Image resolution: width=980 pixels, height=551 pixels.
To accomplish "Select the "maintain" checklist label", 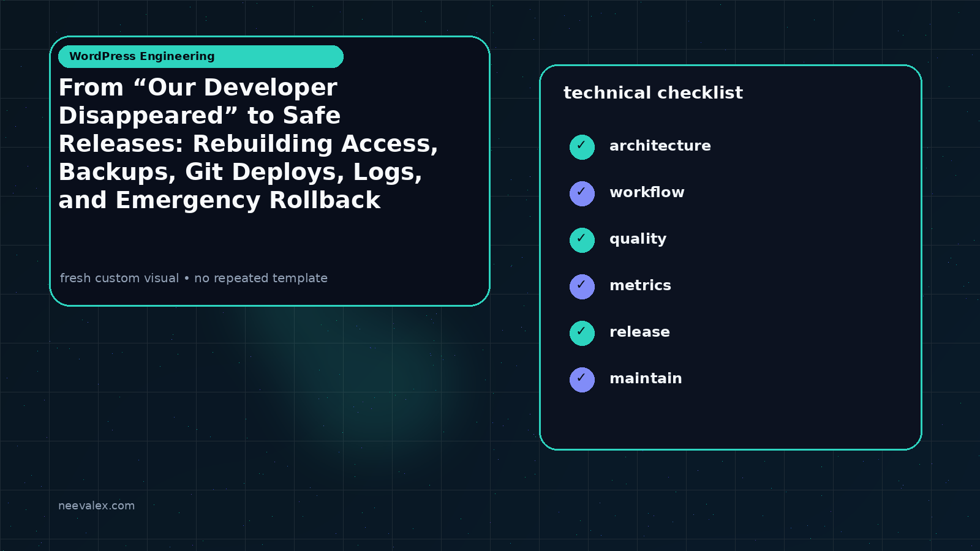I will (646, 378).
